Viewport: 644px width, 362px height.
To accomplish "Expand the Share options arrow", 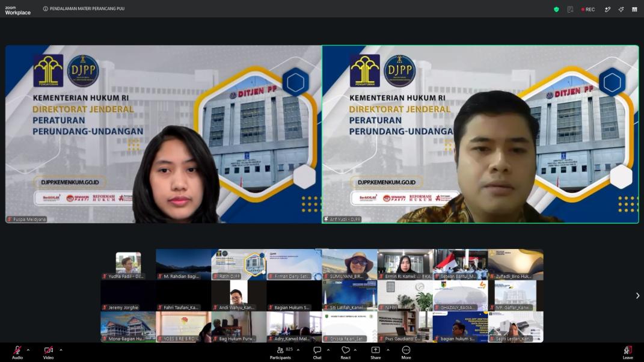I will pyautogui.click(x=388, y=350).
